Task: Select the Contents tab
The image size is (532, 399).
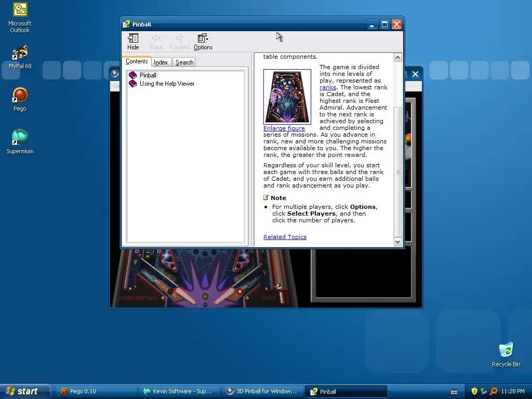Action: coord(137,61)
